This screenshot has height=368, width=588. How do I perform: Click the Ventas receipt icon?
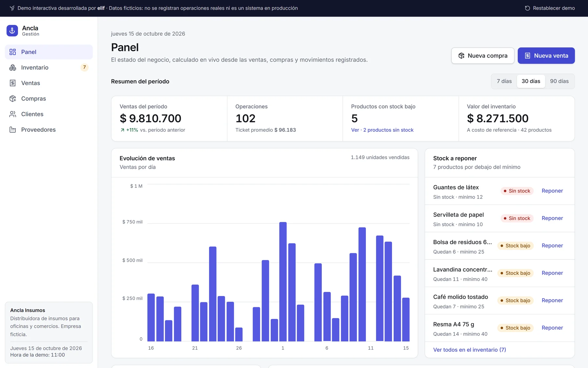(x=13, y=83)
